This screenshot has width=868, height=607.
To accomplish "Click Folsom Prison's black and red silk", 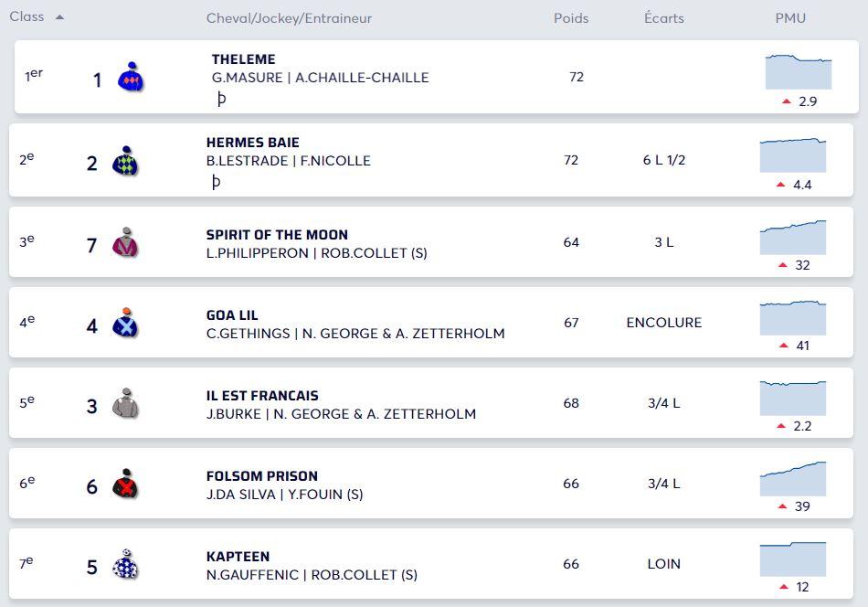I will [125, 485].
